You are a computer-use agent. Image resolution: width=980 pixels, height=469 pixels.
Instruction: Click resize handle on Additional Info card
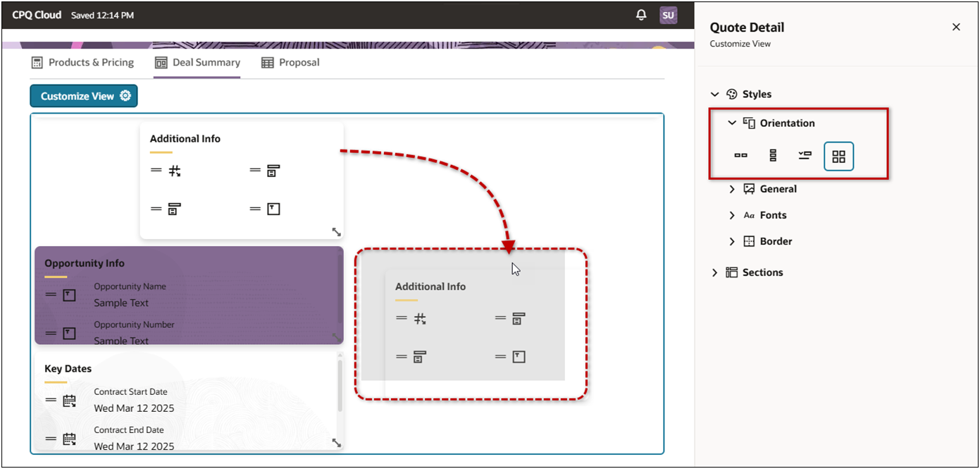336,232
